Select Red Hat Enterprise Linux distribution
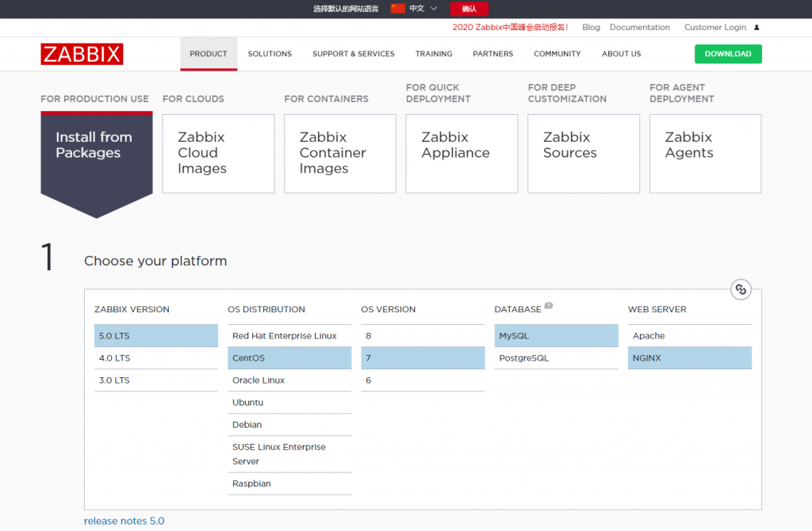 289,336
